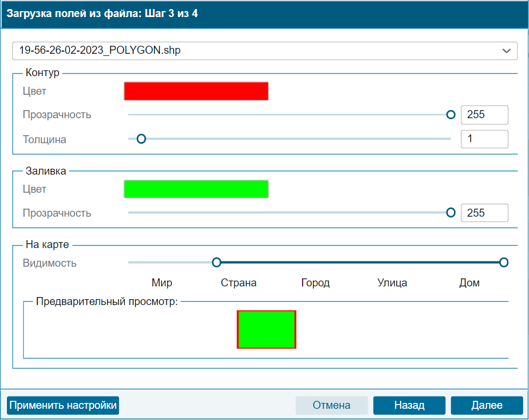Click the contour transparency slider handle
This screenshot has width=529, height=420.
(x=451, y=114)
